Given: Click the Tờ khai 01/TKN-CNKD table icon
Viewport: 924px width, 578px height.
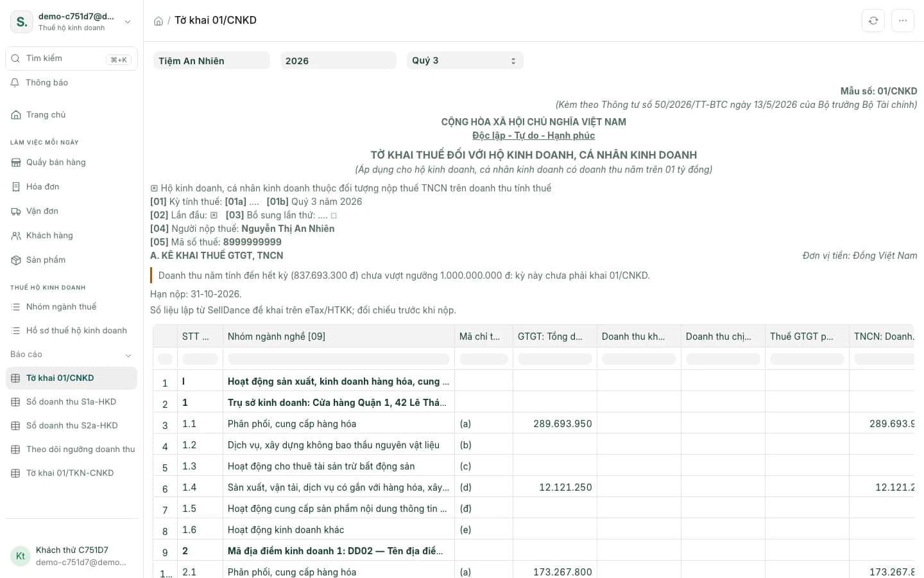Looking at the screenshot, I should coord(16,473).
